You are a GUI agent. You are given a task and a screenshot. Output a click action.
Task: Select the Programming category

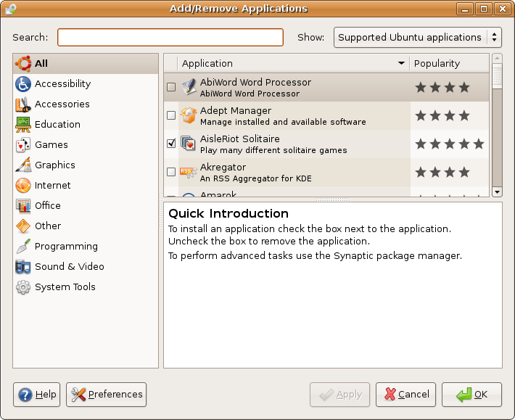(86, 247)
